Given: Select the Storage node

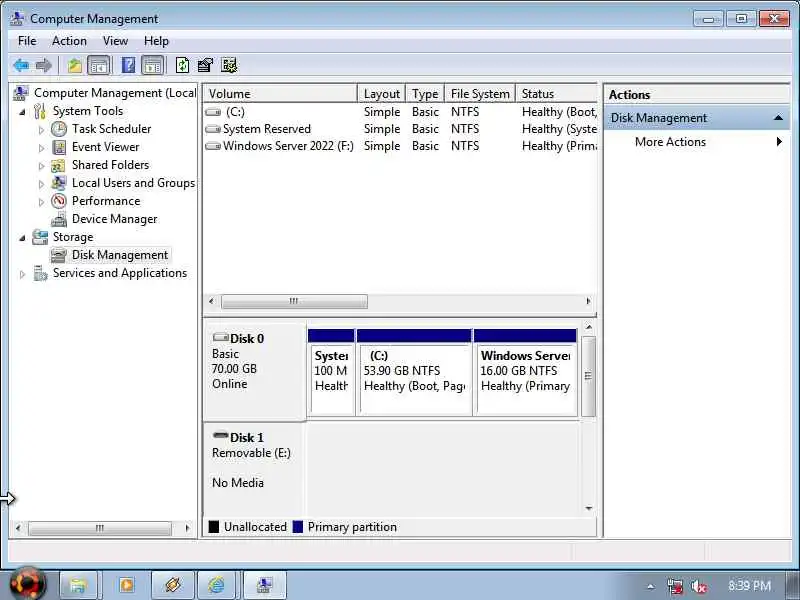Looking at the screenshot, I should click(x=73, y=237).
